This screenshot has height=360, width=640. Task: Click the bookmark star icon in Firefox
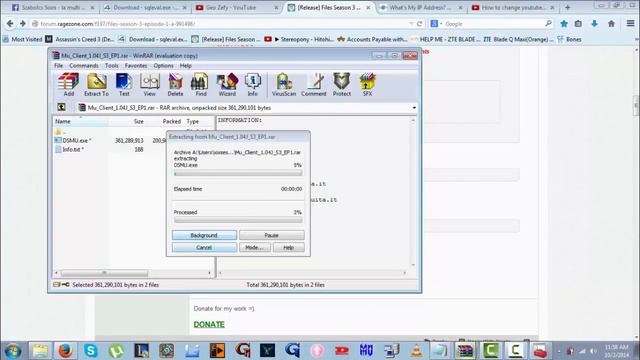tap(564, 24)
